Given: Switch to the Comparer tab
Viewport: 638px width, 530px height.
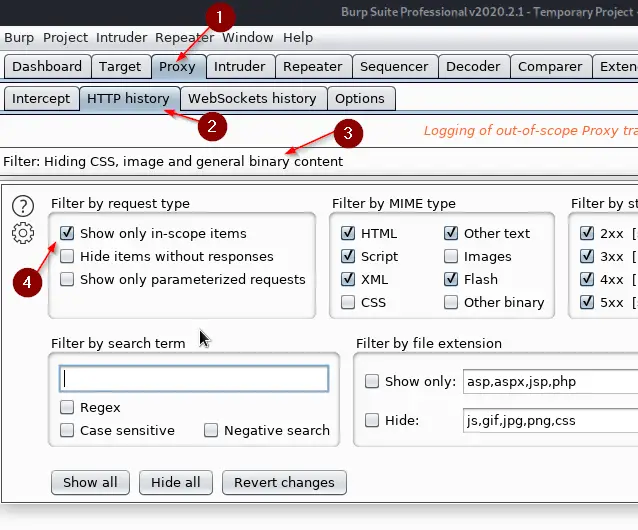Looking at the screenshot, I should point(550,66).
